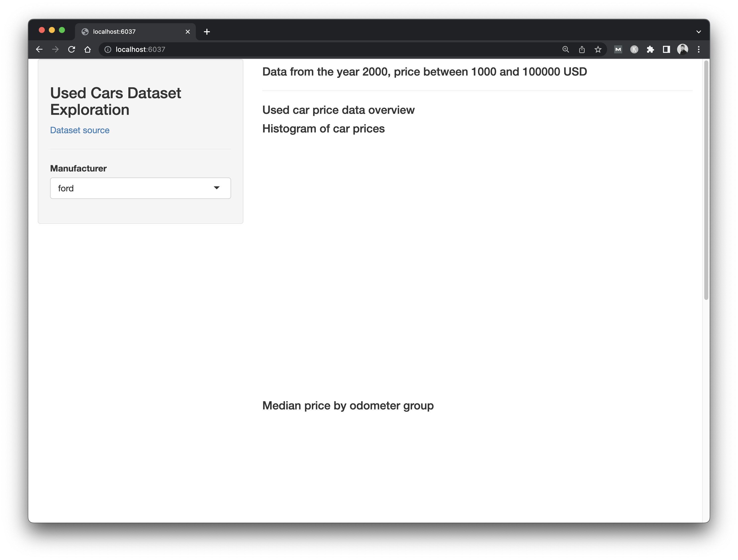The image size is (738, 560).
Task: View site information icon in address bar
Action: [108, 49]
